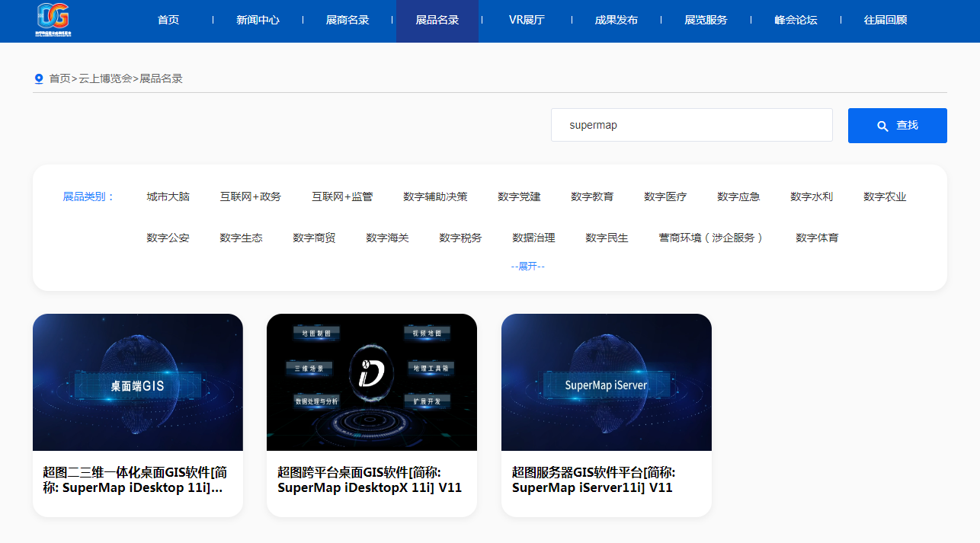
Task: Select the 展品名录 navigation tab
Action: click(x=437, y=20)
